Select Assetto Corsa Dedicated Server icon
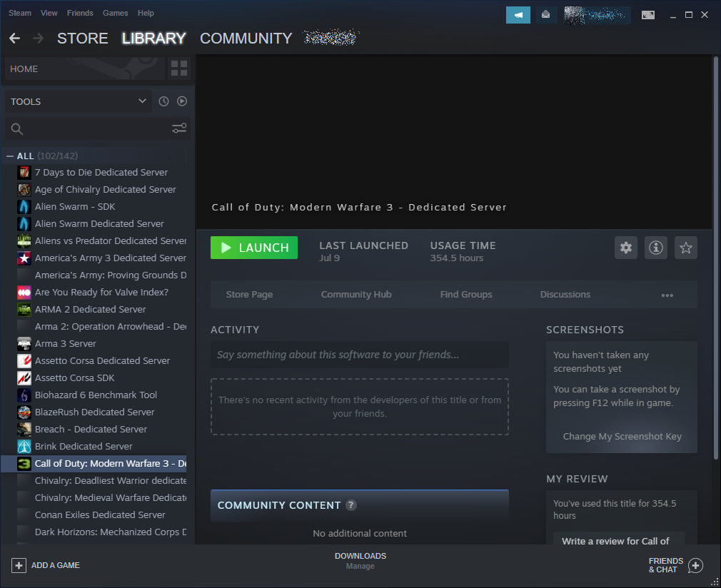The image size is (721, 588). click(24, 361)
